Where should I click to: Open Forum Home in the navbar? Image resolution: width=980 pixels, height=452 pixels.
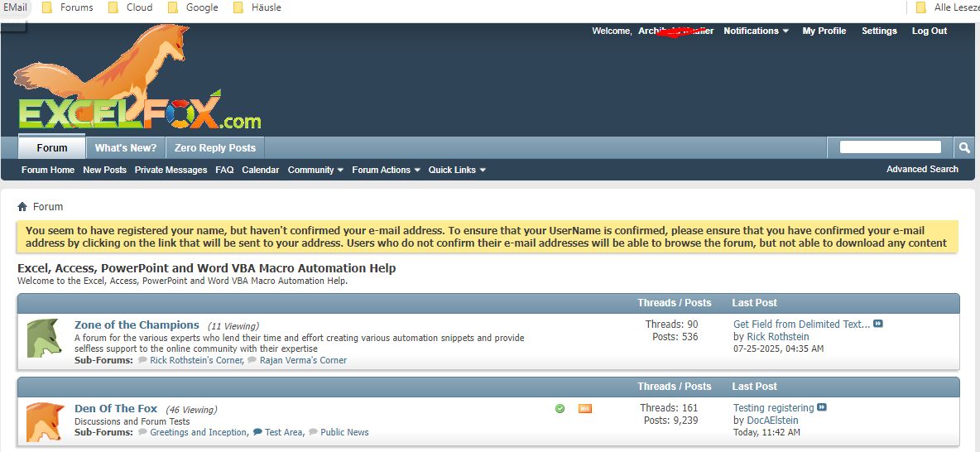pyautogui.click(x=48, y=170)
